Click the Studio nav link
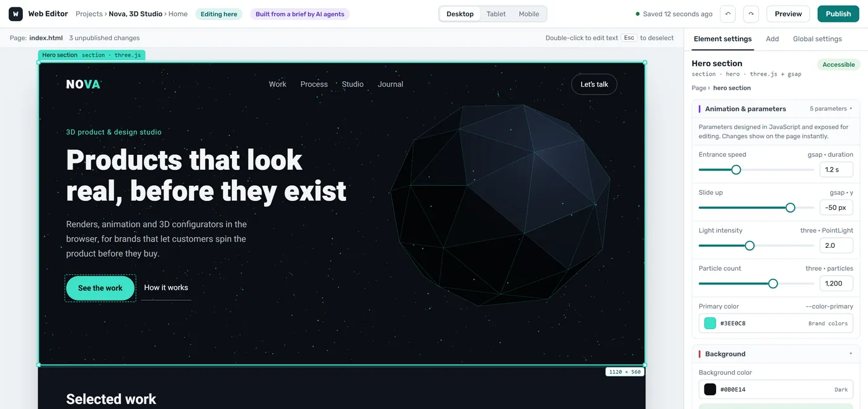The image size is (868, 409). 353,84
